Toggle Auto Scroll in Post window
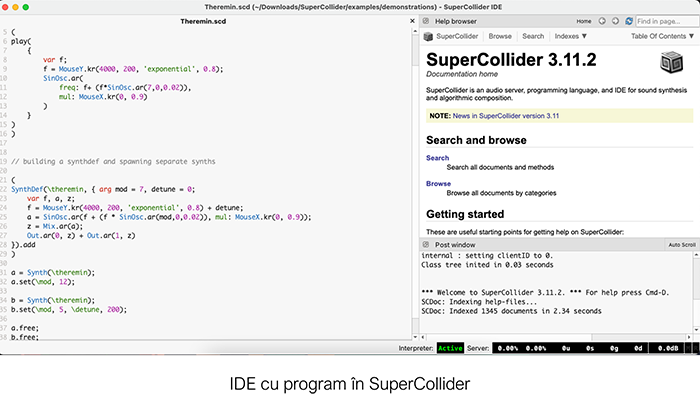700x402 pixels. (681, 244)
